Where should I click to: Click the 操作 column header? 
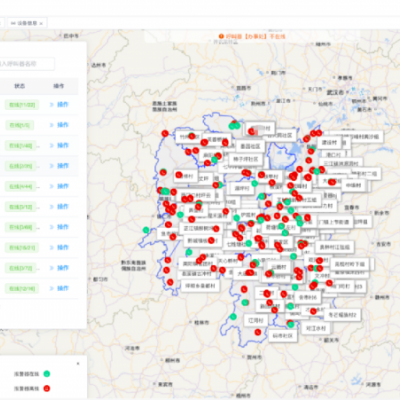click(x=59, y=86)
